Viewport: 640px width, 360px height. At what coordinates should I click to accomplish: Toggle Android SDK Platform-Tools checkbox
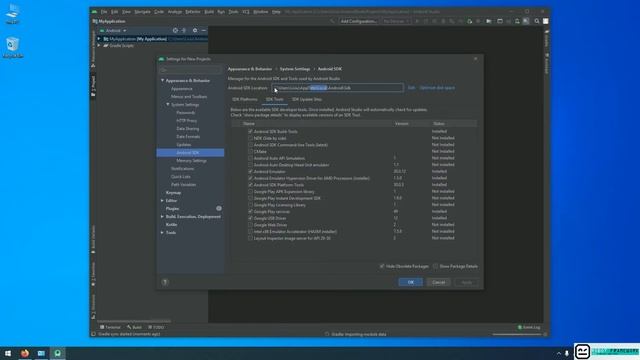click(250, 185)
